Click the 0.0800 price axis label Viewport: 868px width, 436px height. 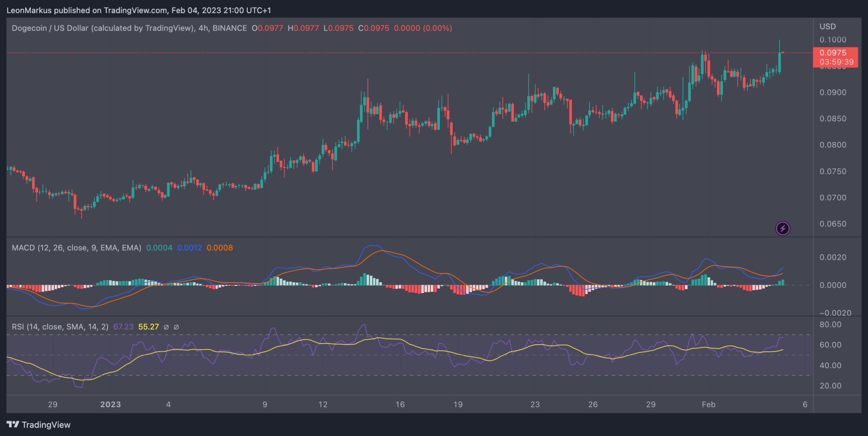point(833,145)
